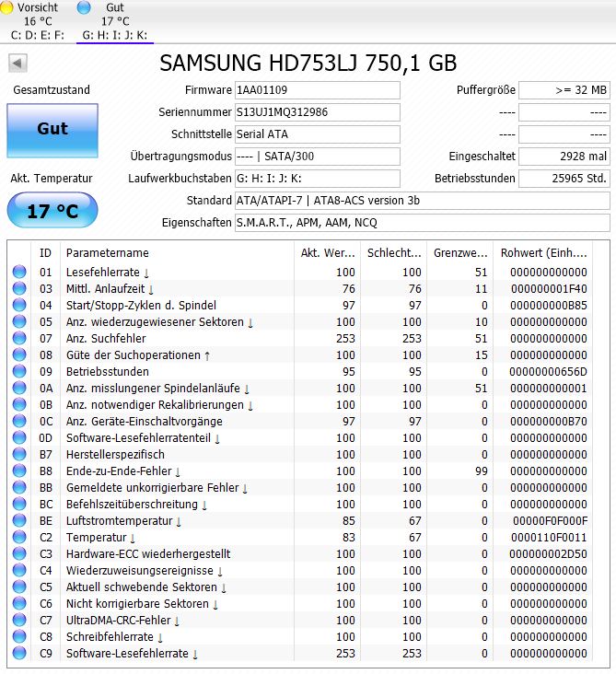Click the Eingeschaltet field 2928 mal
616x674 pixels.
(x=564, y=157)
